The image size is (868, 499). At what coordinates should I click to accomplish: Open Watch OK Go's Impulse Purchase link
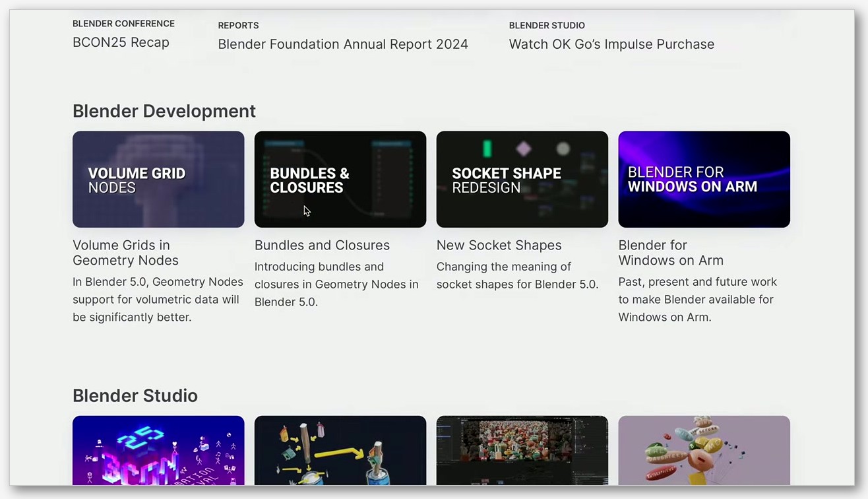[x=611, y=44]
